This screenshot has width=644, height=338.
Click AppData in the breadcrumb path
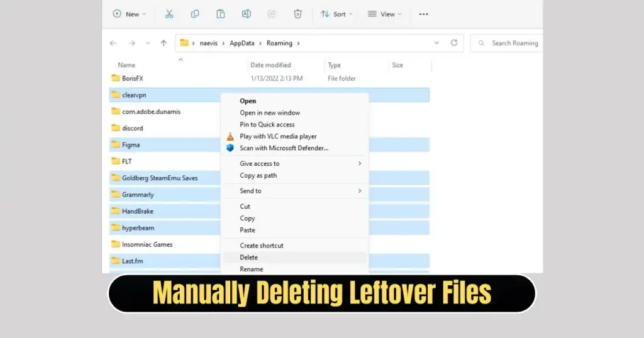[242, 43]
